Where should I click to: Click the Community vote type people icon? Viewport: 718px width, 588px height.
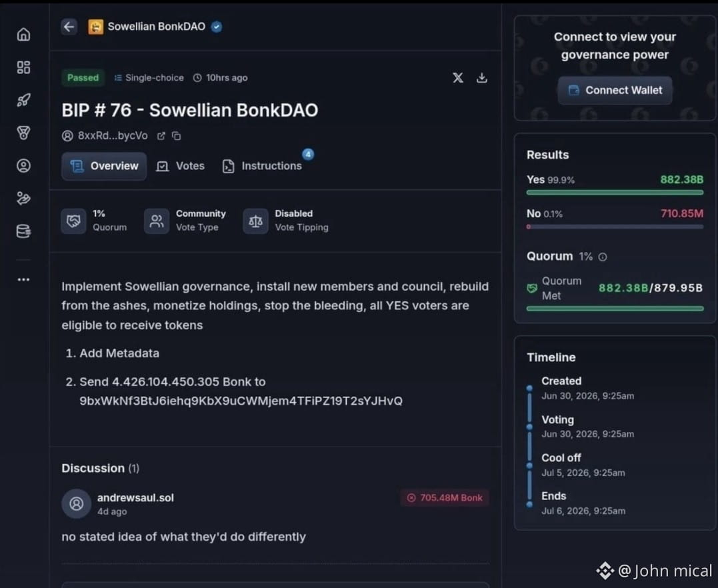[157, 221]
